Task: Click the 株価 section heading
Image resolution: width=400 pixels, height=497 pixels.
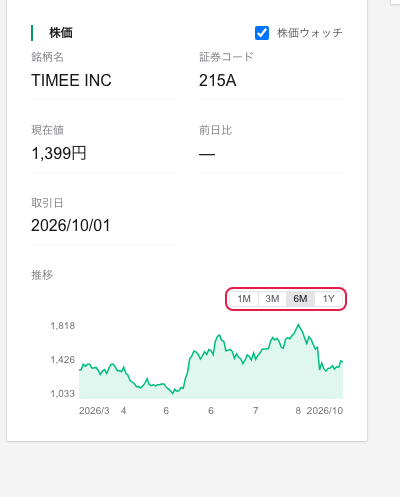Action: click(61, 33)
